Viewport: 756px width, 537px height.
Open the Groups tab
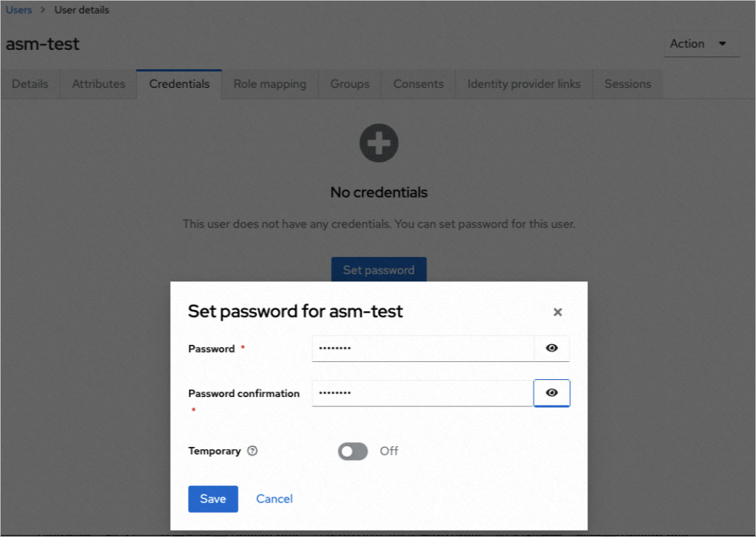click(x=349, y=84)
